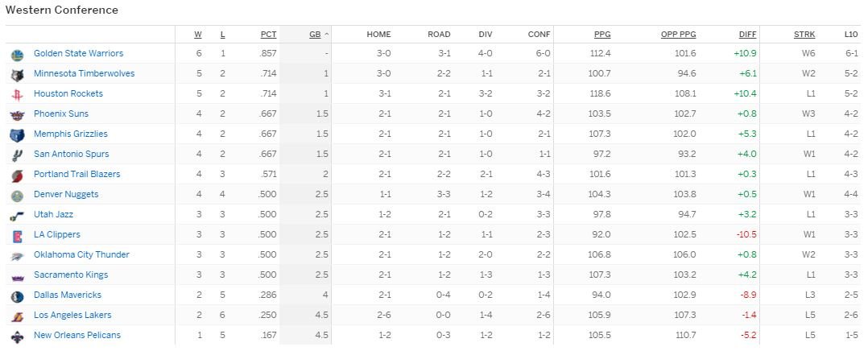
Task: Click the Los Angeles Lakers logo icon
Action: click(18, 316)
